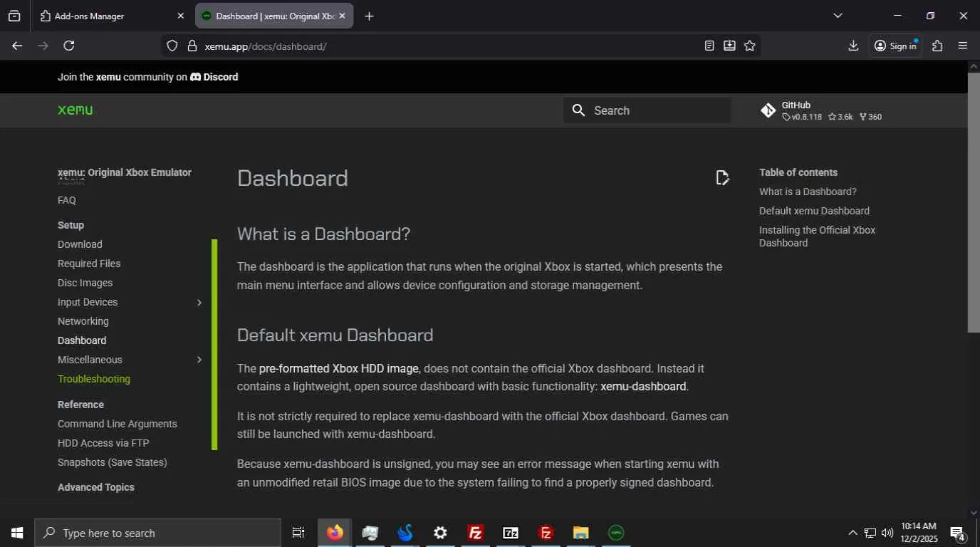Click the page vertical scrollbar thumb
Image resolution: width=980 pixels, height=547 pixels.
pyautogui.click(x=974, y=202)
